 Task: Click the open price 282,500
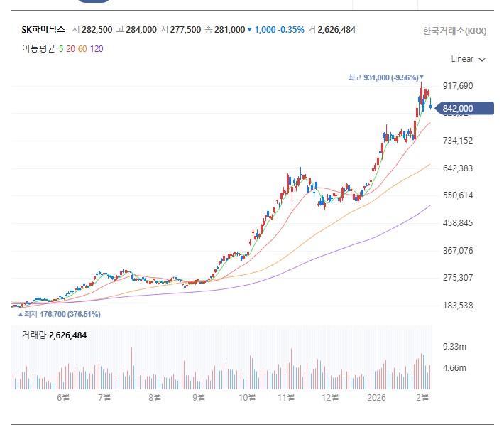97,30
